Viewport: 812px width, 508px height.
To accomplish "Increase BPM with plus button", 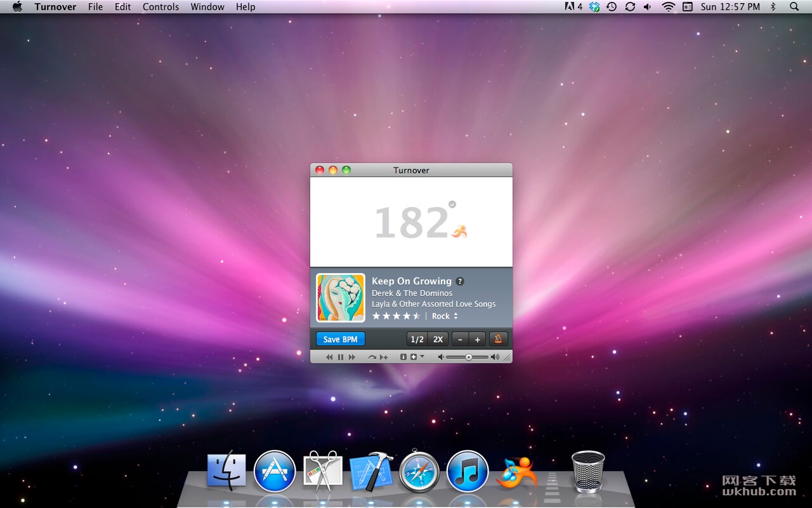I will pos(478,339).
